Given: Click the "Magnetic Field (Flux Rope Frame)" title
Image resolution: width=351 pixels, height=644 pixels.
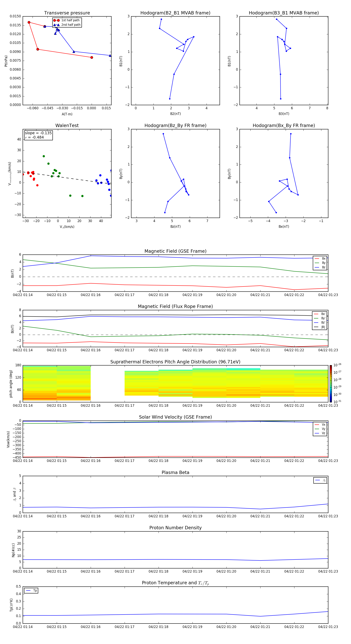Looking at the screenshot, I should point(175,307).
